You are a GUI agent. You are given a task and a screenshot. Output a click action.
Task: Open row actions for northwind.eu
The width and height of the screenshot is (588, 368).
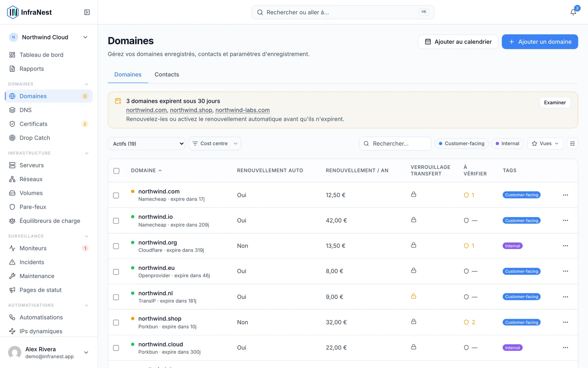click(x=565, y=271)
